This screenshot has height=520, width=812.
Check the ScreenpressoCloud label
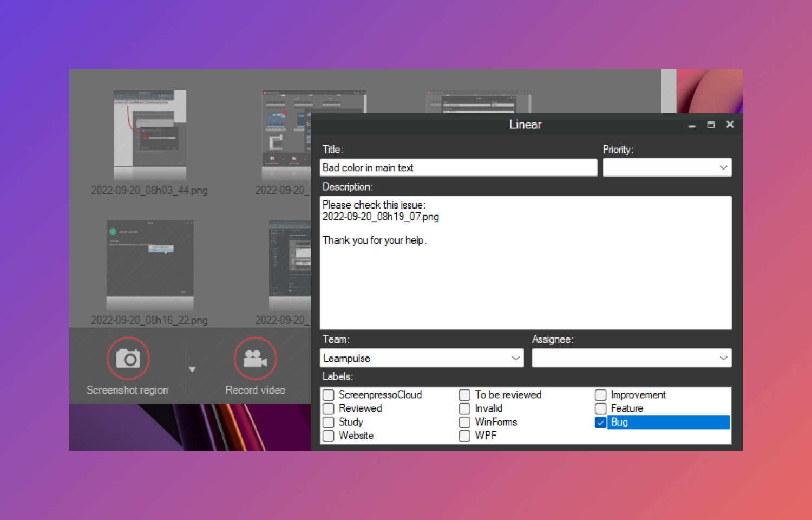tap(328, 395)
